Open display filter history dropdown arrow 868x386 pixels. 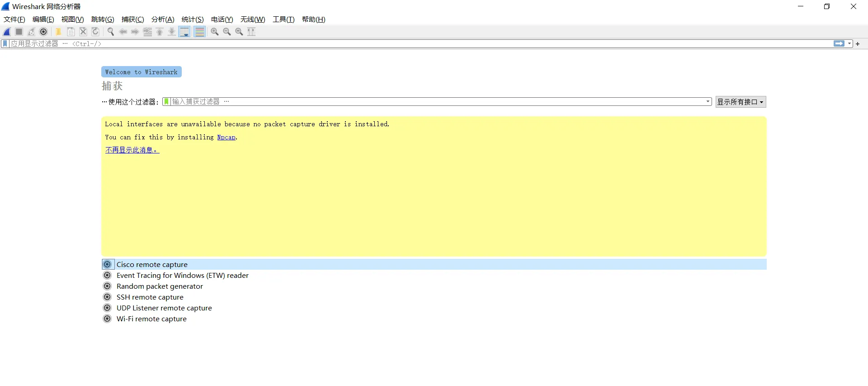click(x=849, y=44)
